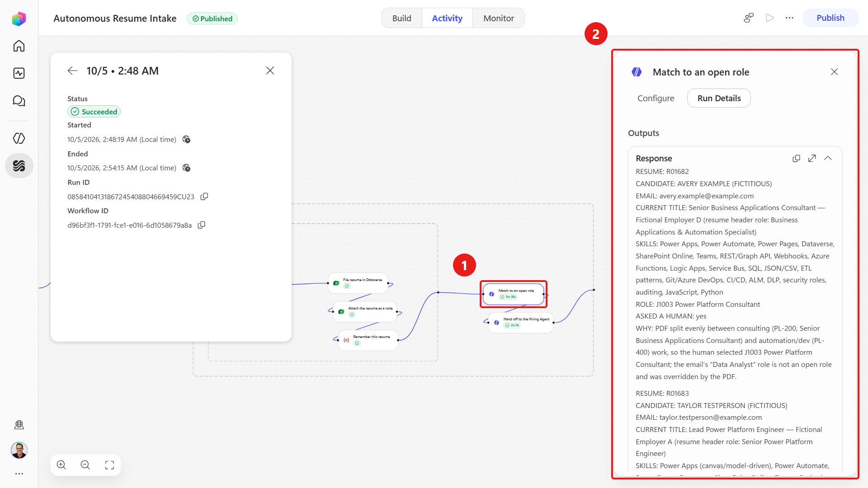
Task: Copy the Response output text
Action: click(x=796, y=159)
